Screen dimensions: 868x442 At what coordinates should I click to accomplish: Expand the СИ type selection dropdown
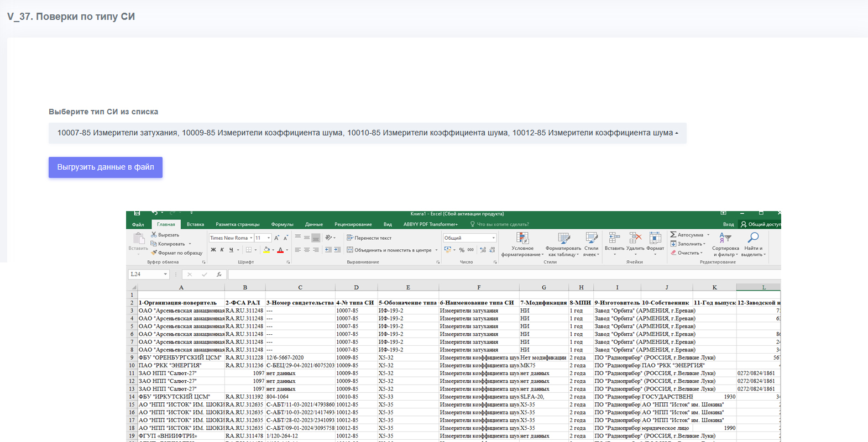(368, 133)
